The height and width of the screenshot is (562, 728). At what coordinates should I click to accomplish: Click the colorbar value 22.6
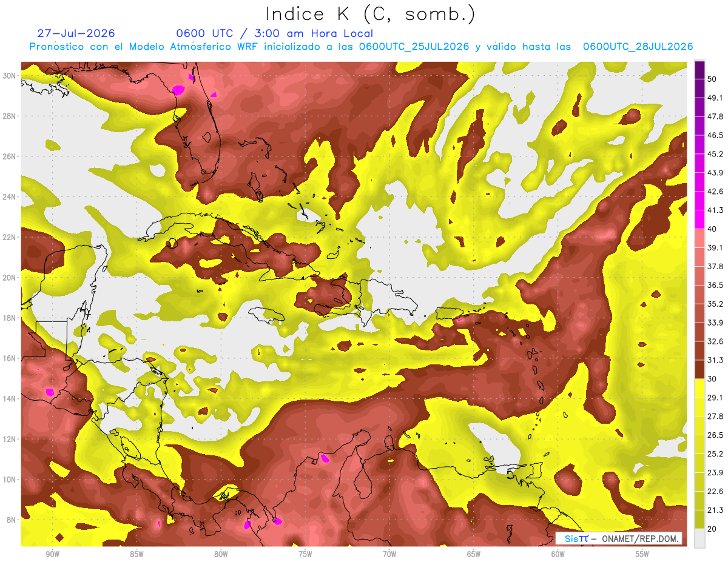715,492
